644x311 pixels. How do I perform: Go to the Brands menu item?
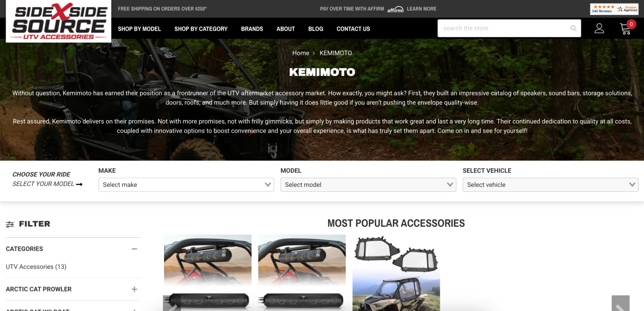point(252,29)
